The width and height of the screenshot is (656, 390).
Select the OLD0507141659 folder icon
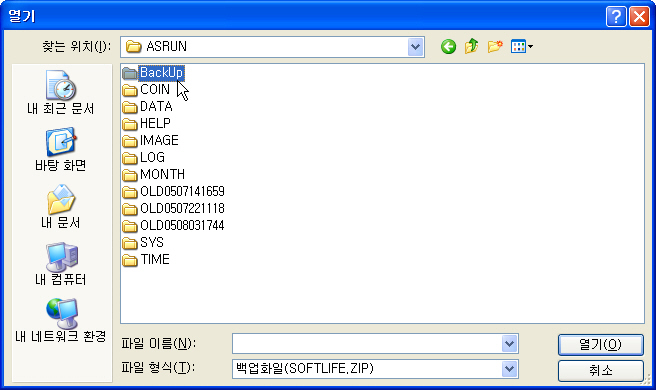pos(130,192)
